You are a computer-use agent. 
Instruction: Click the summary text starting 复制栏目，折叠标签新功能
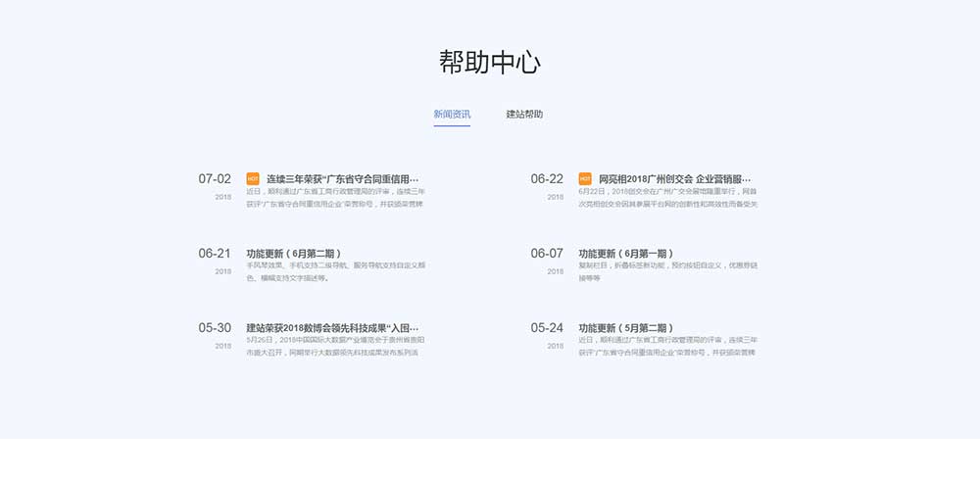(667, 271)
